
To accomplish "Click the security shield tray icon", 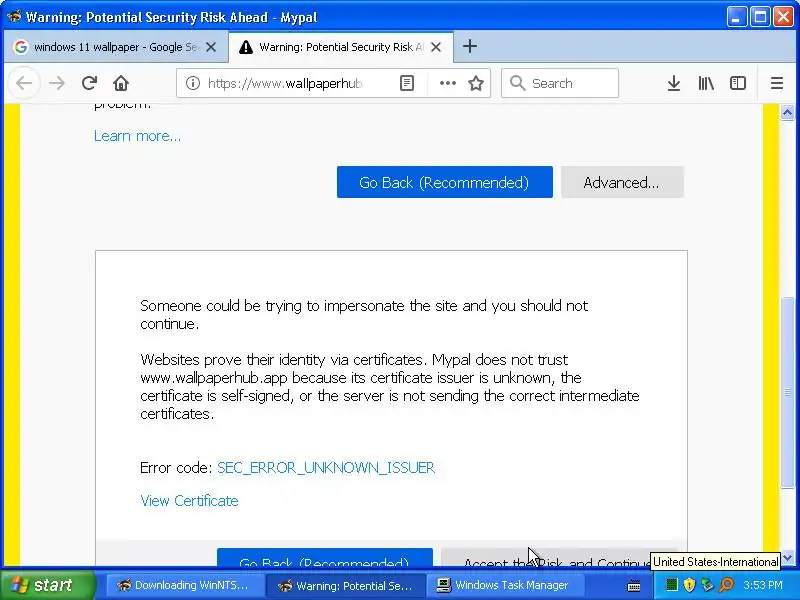I will [x=689, y=585].
